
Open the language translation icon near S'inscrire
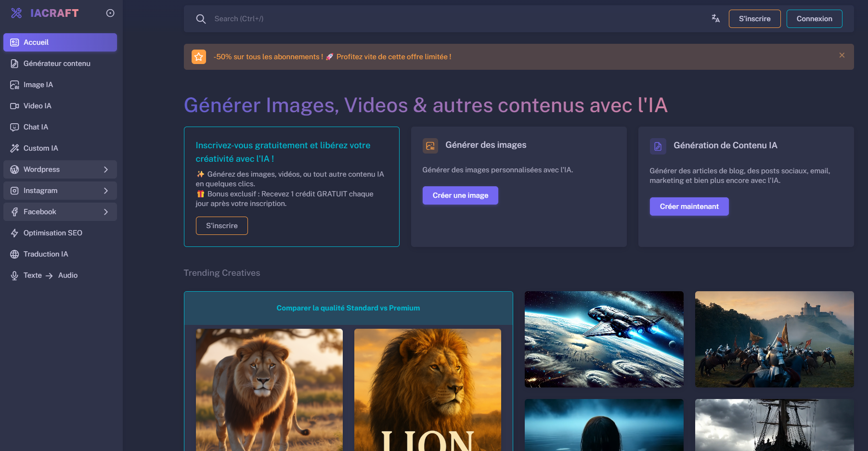715,18
